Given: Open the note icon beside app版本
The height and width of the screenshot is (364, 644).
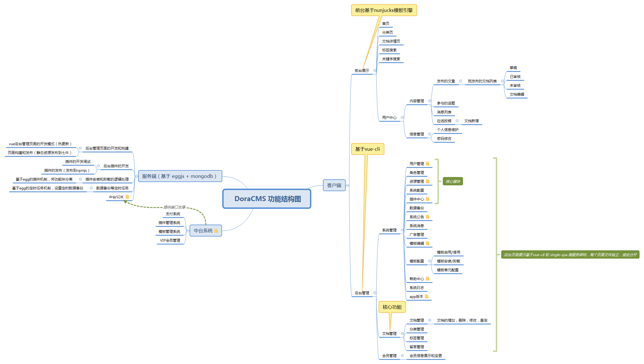Looking at the screenshot, I should click(x=427, y=296).
